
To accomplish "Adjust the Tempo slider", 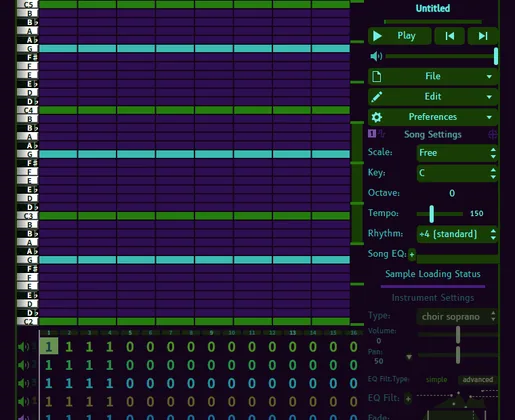I will (x=440, y=214).
